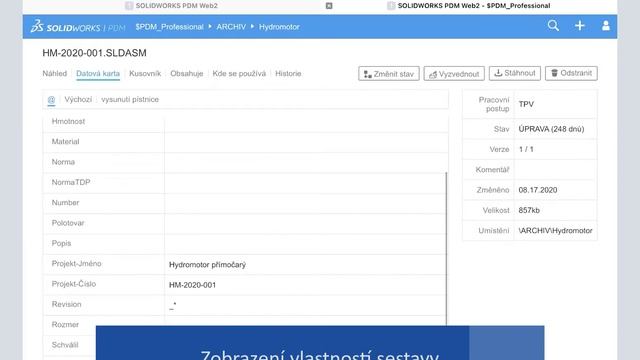The width and height of the screenshot is (640, 360).
Task: Download file with Stáhnout button
Action: pyautogui.click(x=515, y=73)
